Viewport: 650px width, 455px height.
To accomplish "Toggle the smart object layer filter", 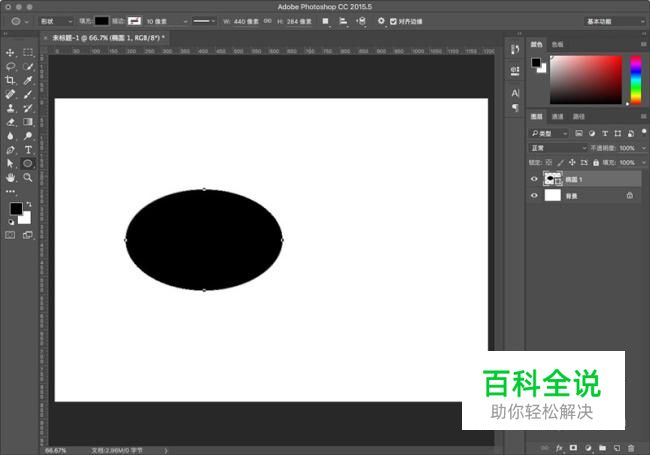I will tap(631, 133).
